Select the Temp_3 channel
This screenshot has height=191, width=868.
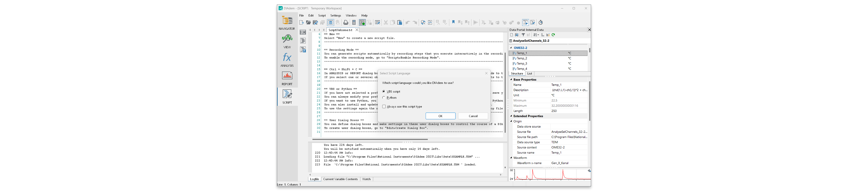(x=548, y=63)
